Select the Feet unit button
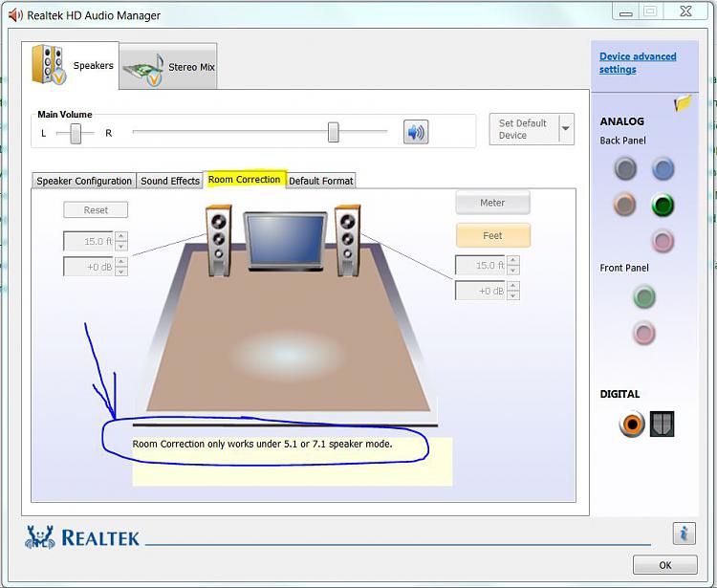This screenshot has height=588, width=717. (x=492, y=235)
